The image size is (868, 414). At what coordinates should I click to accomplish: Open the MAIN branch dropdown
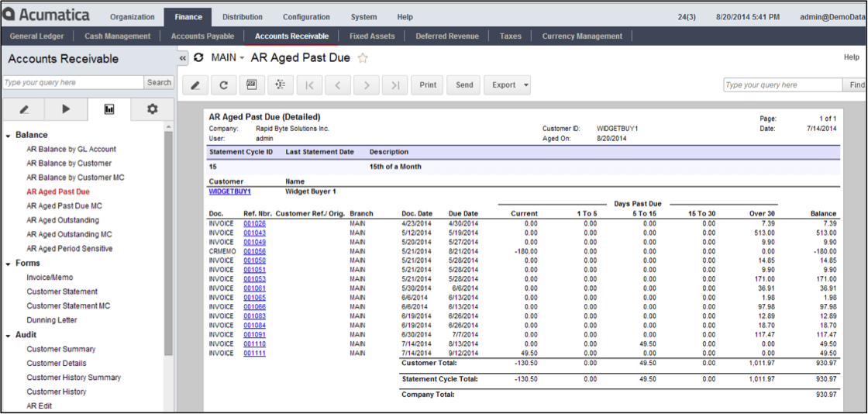coord(228,57)
